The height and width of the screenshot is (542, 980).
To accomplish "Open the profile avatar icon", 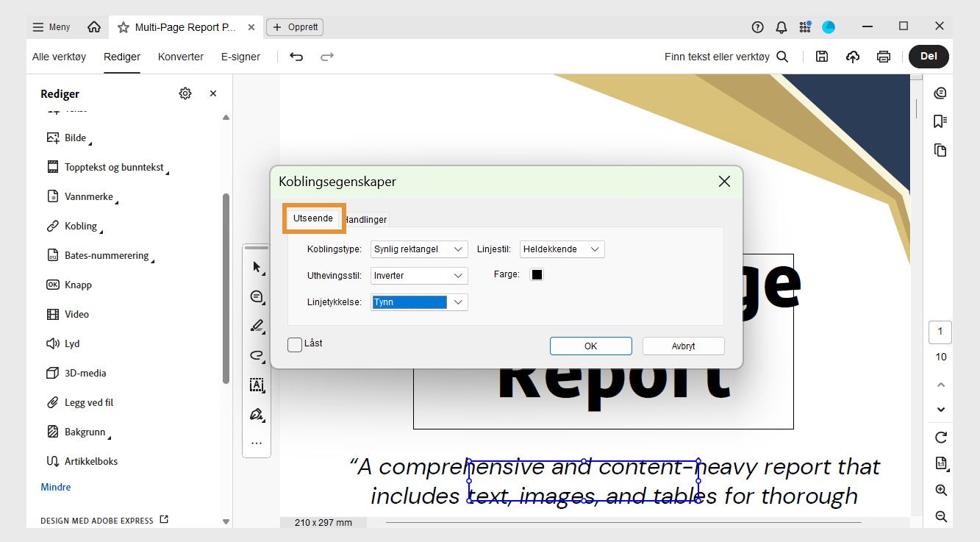I will point(829,27).
